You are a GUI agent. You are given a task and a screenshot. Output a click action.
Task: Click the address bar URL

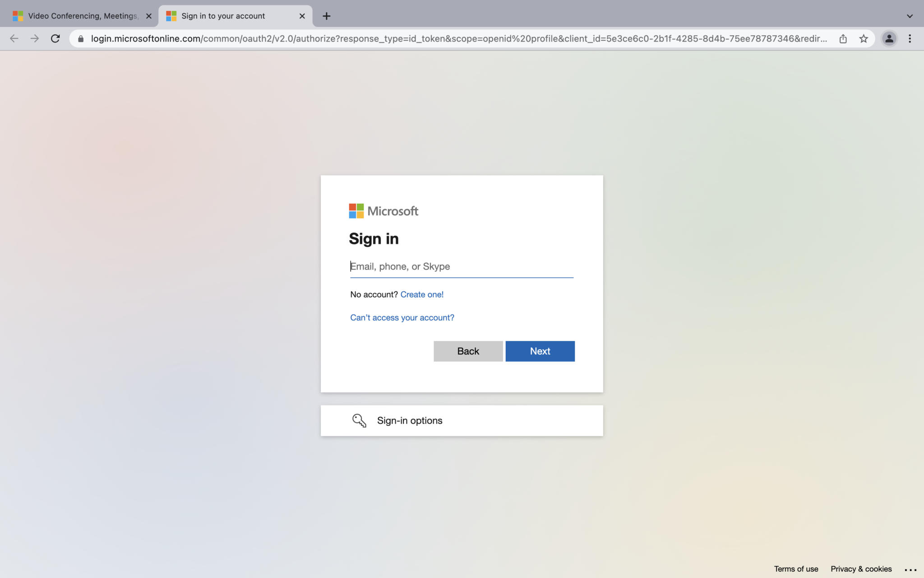459,39
